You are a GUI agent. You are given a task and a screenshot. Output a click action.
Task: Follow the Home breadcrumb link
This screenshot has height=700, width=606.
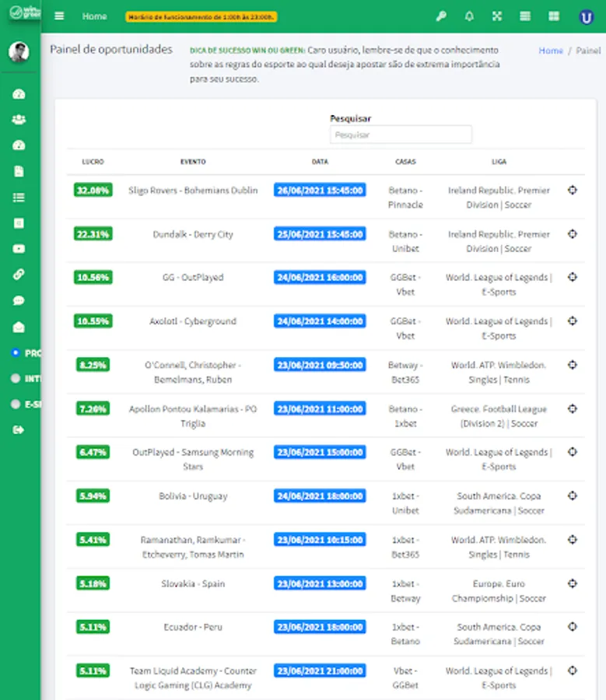551,51
